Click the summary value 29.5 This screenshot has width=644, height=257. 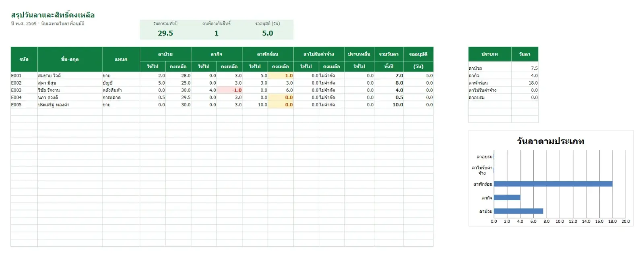[165, 33]
